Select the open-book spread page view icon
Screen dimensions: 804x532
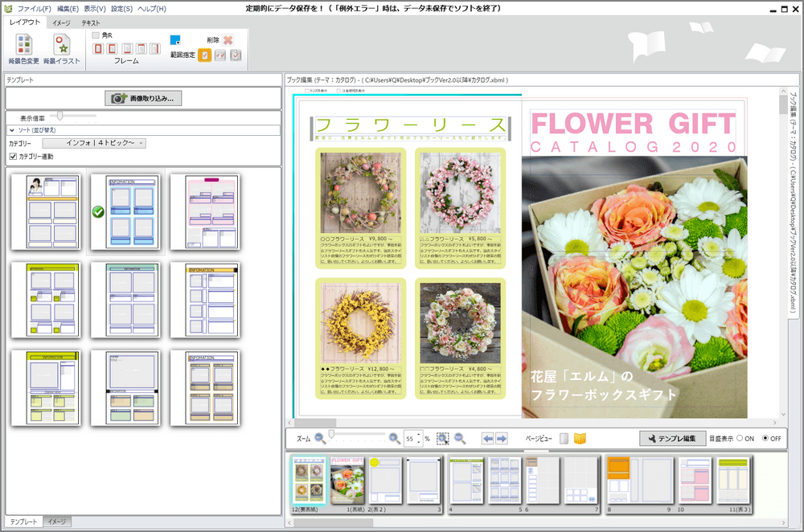(580, 438)
